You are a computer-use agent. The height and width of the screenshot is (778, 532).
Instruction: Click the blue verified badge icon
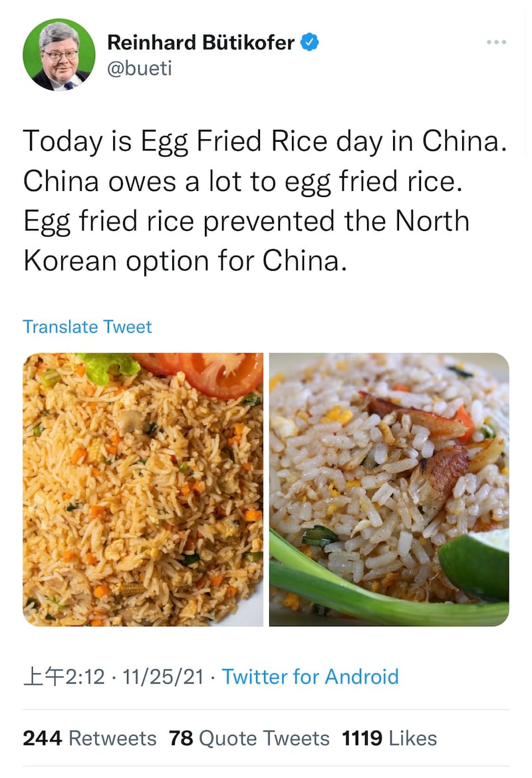[310, 42]
